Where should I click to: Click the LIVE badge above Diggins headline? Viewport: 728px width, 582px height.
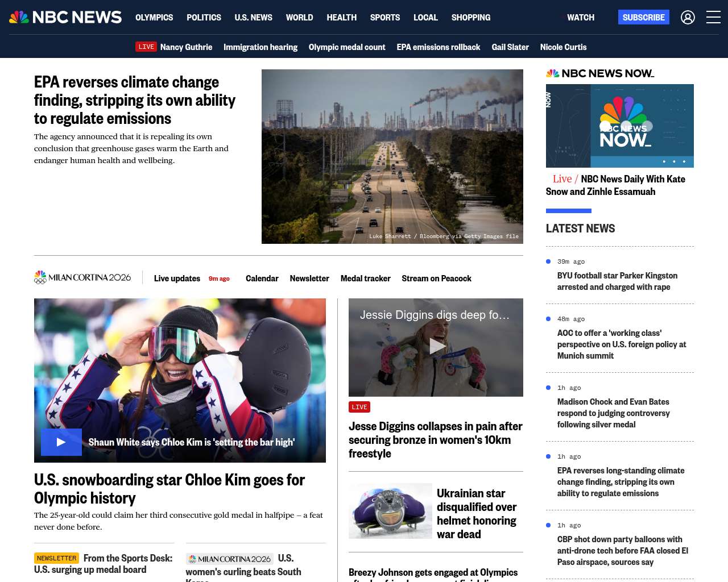(359, 407)
